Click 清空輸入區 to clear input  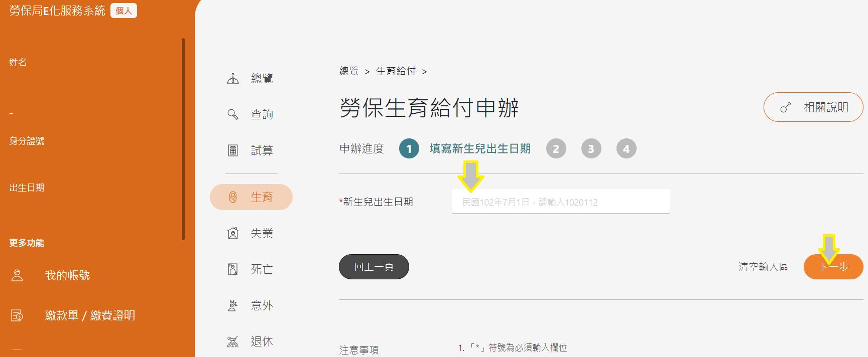coord(763,267)
